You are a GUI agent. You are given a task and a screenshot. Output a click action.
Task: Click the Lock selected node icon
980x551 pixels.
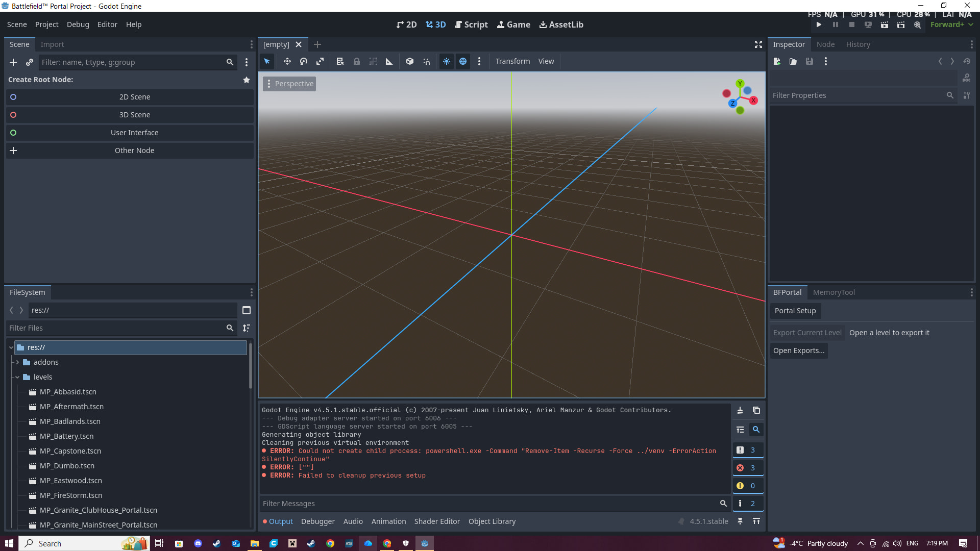click(x=357, y=61)
